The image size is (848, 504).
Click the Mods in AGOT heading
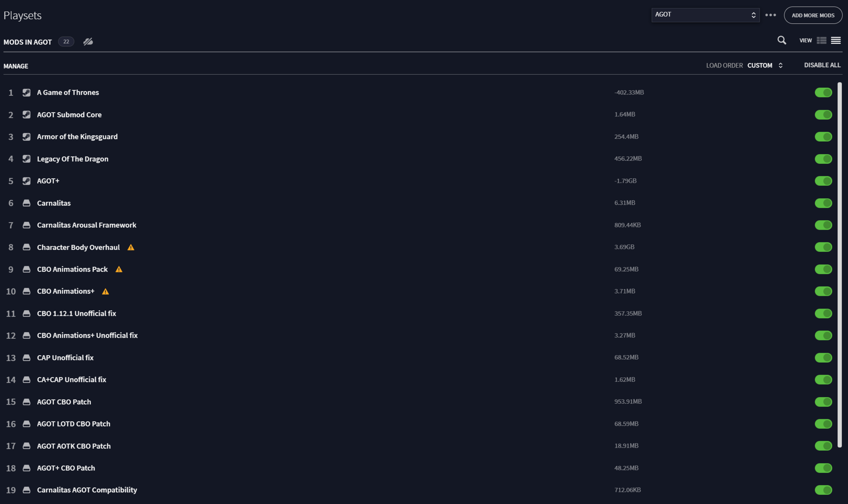click(28, 42)
